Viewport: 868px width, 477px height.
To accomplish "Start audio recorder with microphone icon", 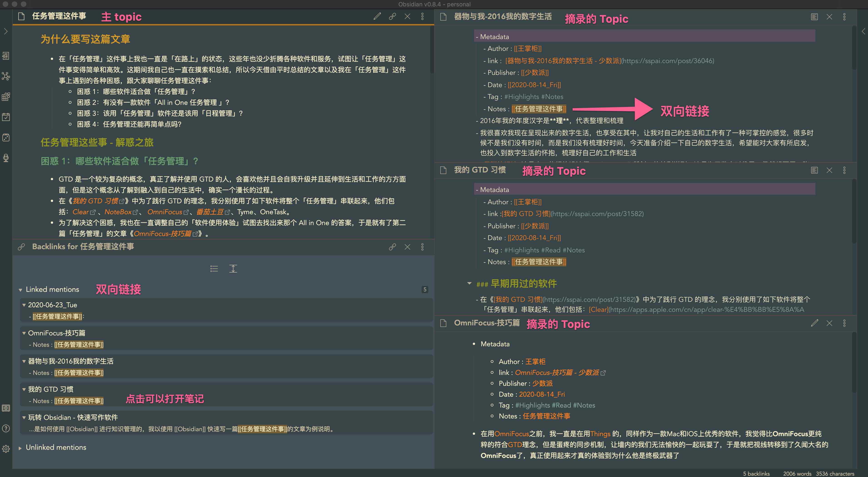I will (x=6, y=158).
